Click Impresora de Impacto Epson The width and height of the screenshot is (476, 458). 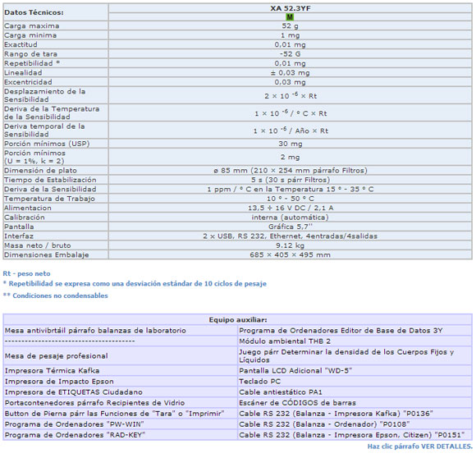point(59,381)
